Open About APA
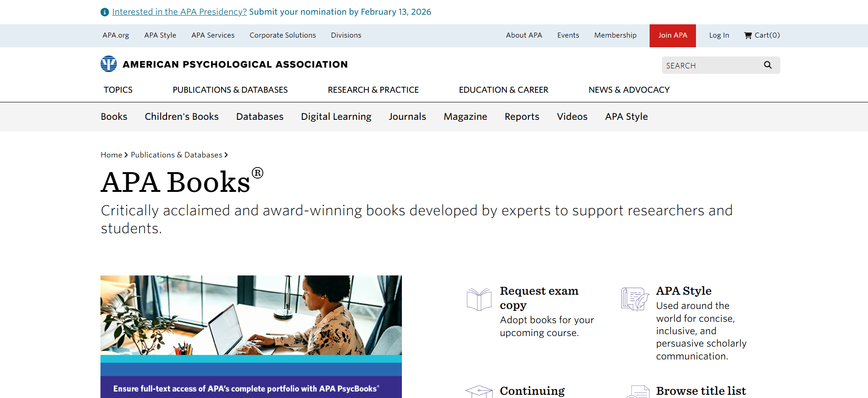The width and height of the screenshot is (868, 398). tap(524, 35)
